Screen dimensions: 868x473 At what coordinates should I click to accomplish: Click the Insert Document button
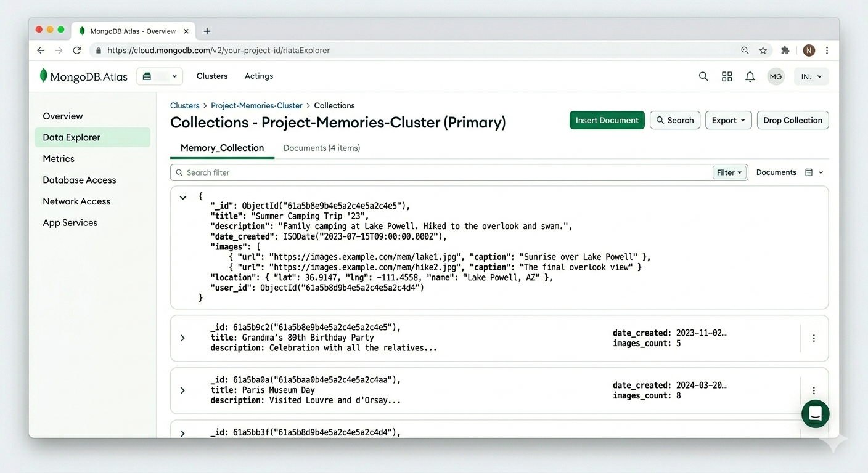607,120
